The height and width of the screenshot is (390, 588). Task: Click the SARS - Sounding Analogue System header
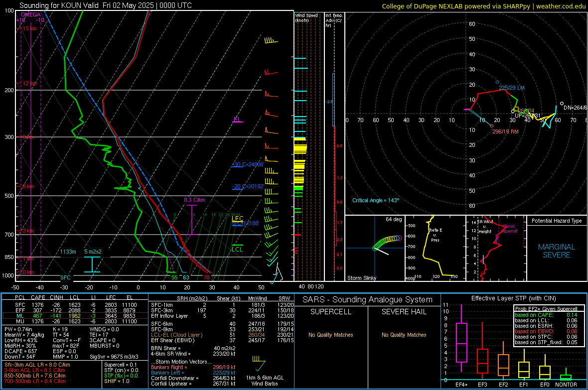click(368, 300)
